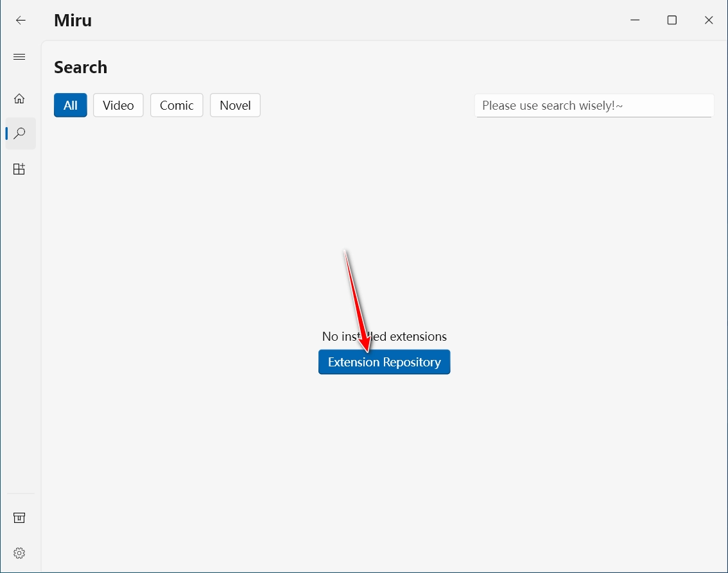Viewport: 728px width, 573px height.
Task: Select the All filter
Action: coord(71,105)
